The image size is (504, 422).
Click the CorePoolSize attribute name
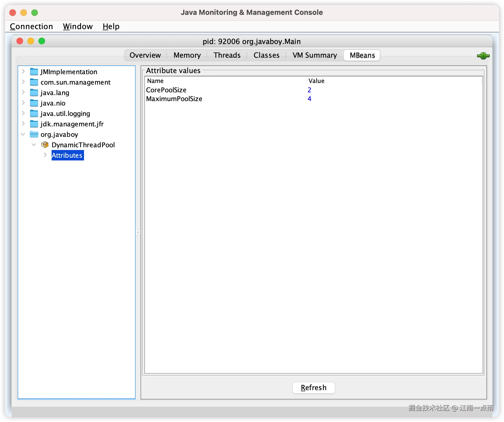click(x=166, y=90)
